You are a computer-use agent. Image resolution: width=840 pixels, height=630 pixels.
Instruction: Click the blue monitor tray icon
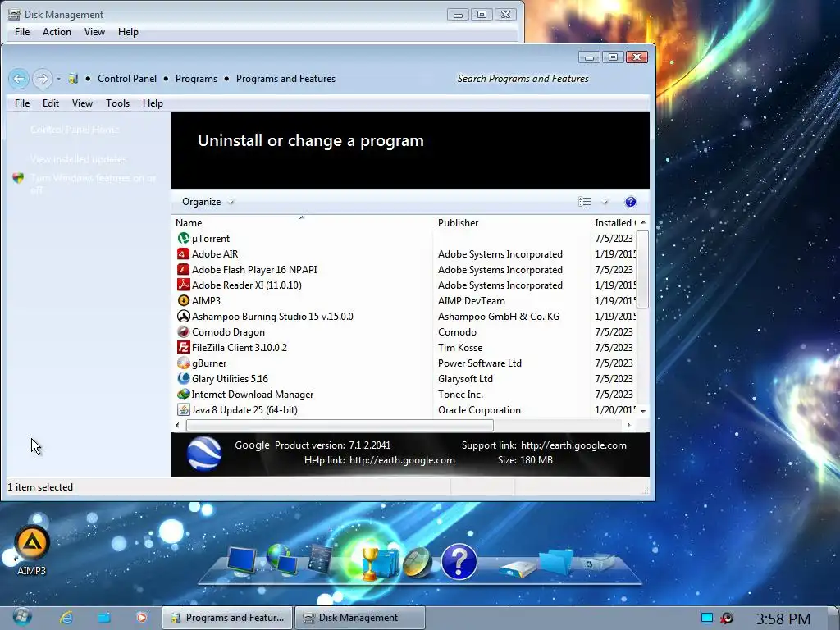tap(707, 618)
